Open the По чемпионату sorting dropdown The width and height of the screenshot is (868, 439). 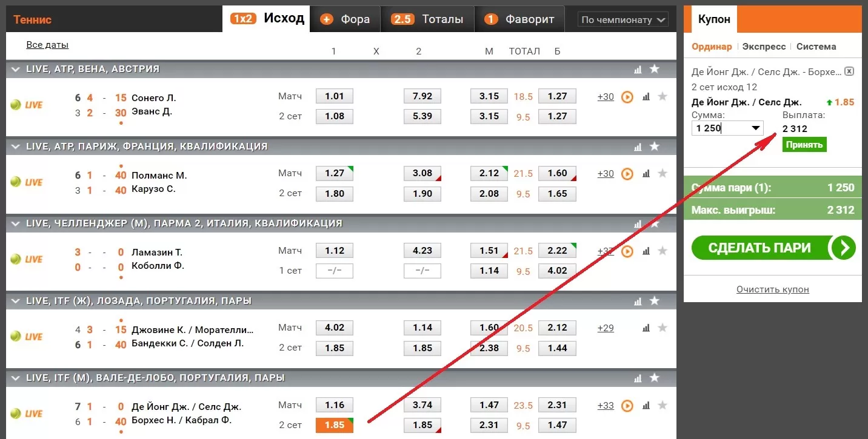click(x=623, y=20)
